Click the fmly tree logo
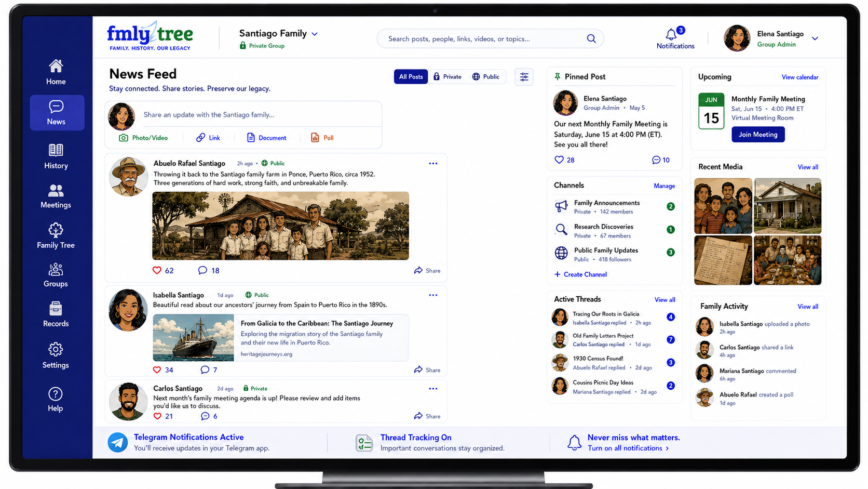This screenshot has width=868, height=489. pyautogui.click(x=150, y=36)
